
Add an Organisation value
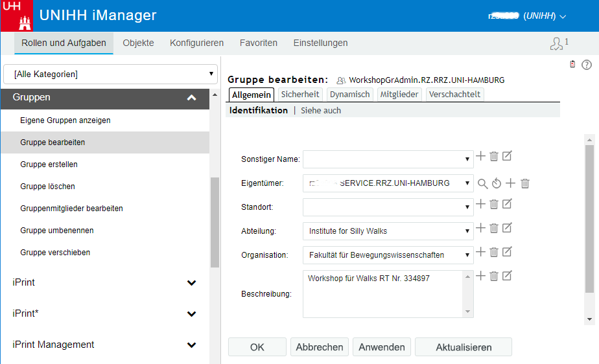480,252
